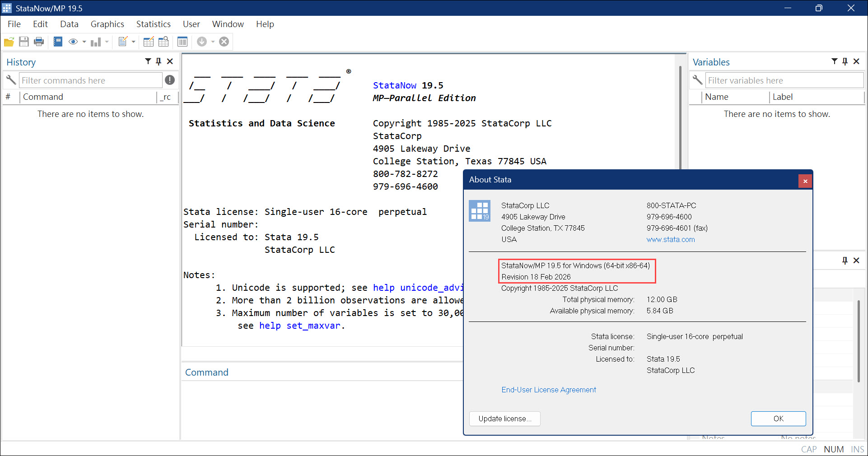
Task: Open the Log notebook icon
Action: (x=58, y=42)
